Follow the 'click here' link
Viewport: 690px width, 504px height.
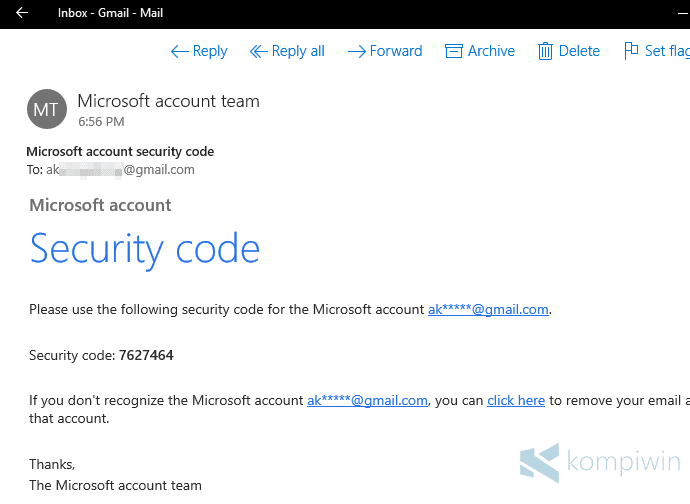516,401
